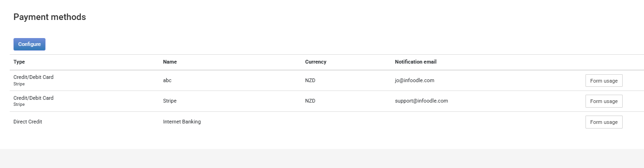Viewport: 644px width, 168px height.
Task: Select the Type column header
Action: click(x=19, y=62)
